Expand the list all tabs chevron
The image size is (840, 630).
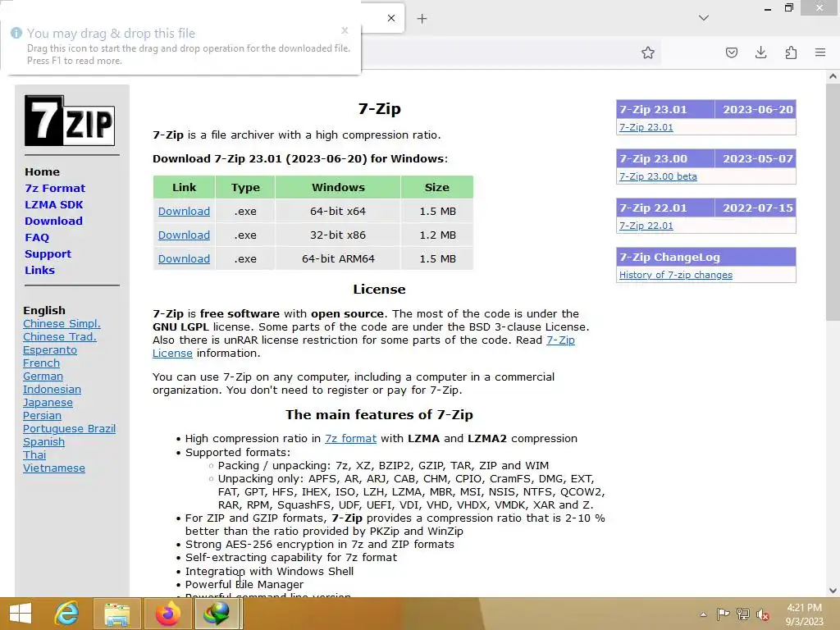(704, 18)
